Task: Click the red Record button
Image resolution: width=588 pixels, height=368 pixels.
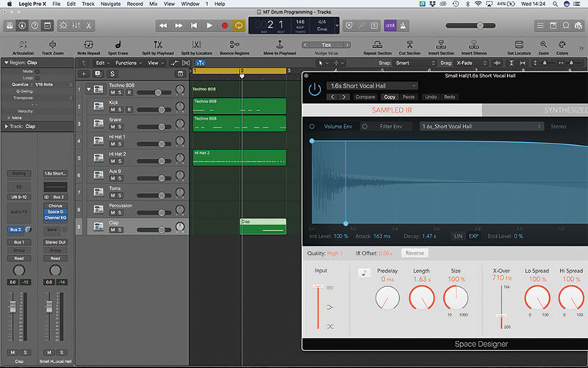Action: click(x=225, y=26)
